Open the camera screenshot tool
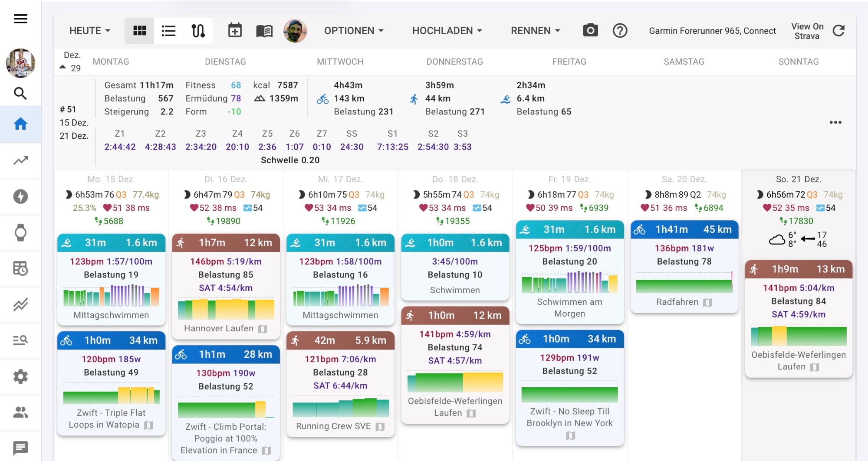Viewport: 868px width, 461px height. click(x=590, y=30)
